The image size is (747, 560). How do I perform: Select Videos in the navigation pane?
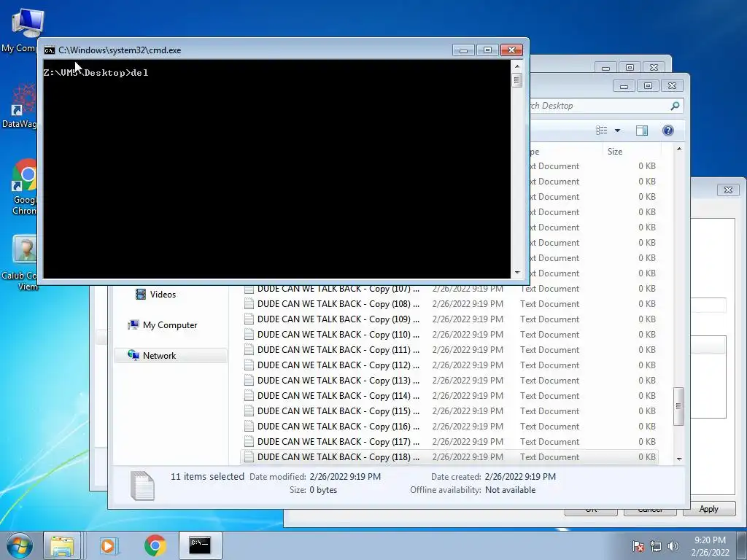[163, 295]
